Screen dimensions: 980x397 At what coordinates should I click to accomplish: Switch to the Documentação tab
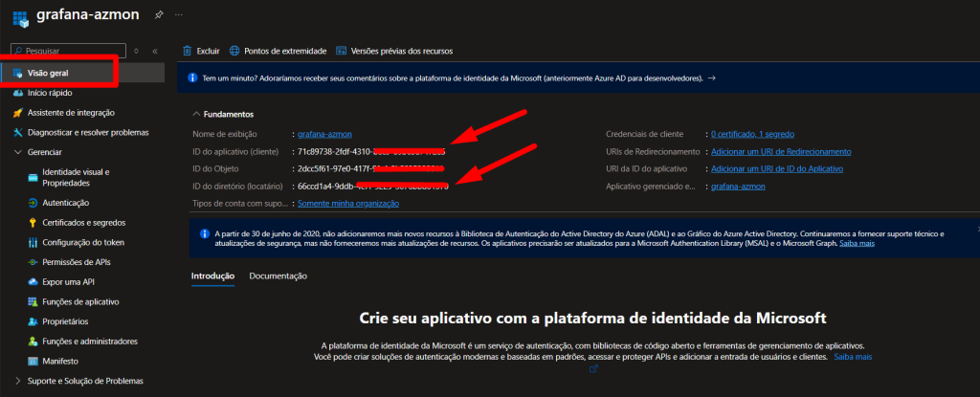[278, 276]
